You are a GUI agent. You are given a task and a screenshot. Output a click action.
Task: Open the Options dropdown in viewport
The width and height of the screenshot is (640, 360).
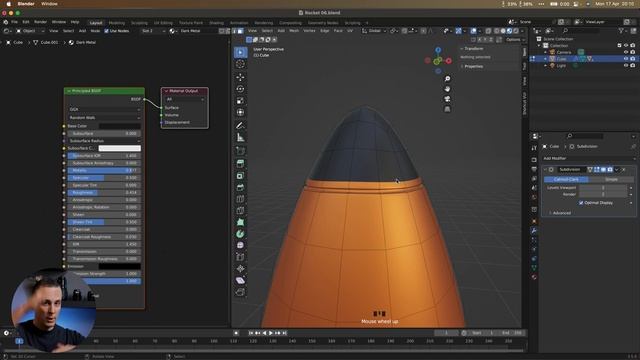coord(515,40)
